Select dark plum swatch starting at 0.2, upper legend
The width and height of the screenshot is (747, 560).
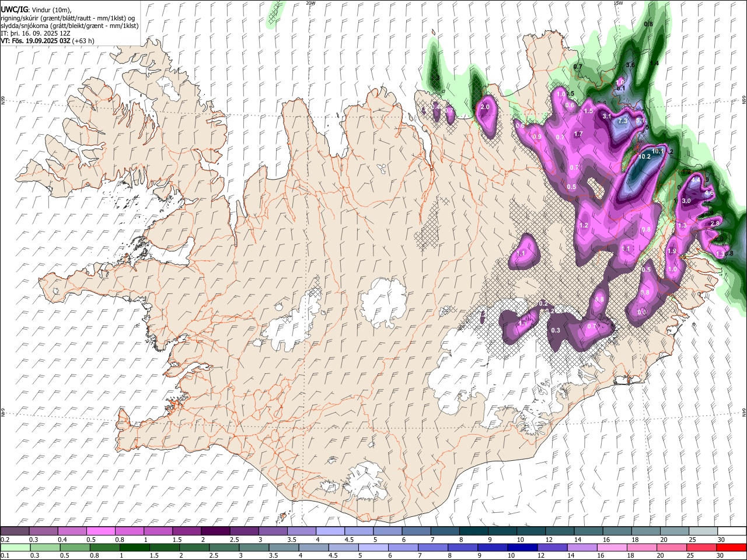pos(15,531)
